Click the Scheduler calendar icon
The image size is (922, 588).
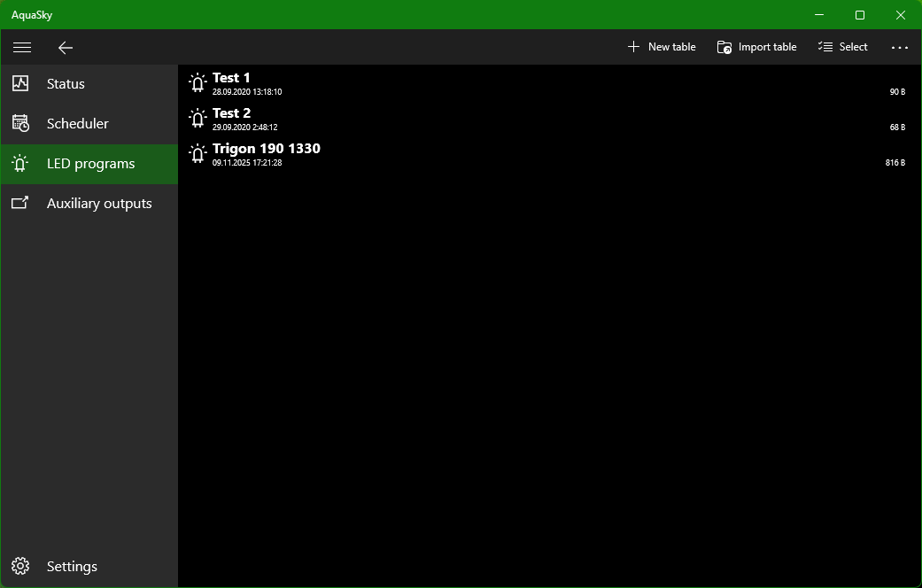point(20,123)
